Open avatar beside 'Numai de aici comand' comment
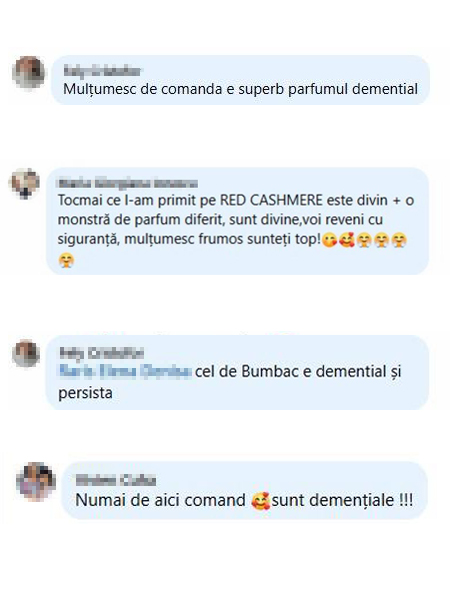 (36, 481)
